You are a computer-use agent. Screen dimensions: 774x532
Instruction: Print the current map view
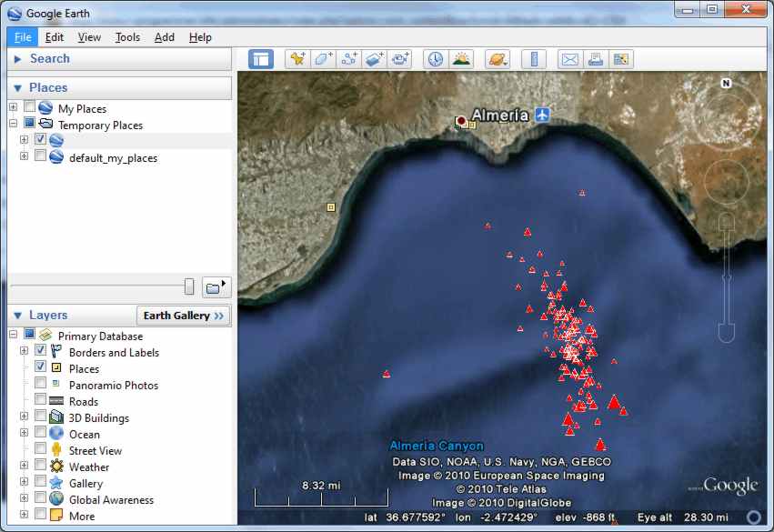pos(596,59)
